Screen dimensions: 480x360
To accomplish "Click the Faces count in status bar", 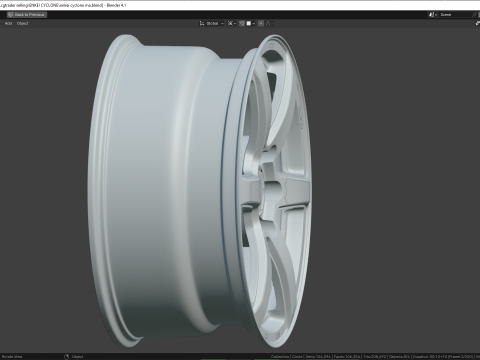I will 347,357.
